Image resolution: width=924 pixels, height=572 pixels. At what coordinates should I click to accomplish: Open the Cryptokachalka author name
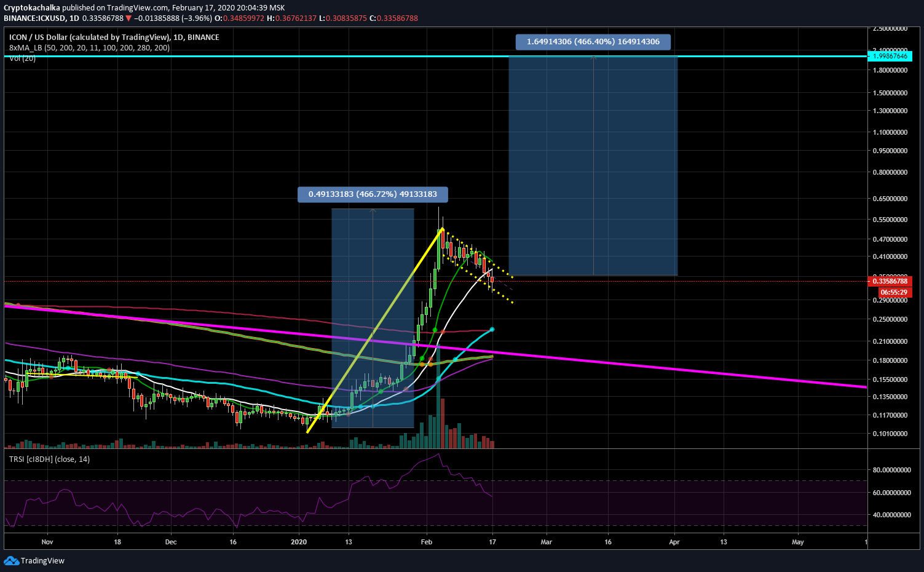click(x=32, y=8)
